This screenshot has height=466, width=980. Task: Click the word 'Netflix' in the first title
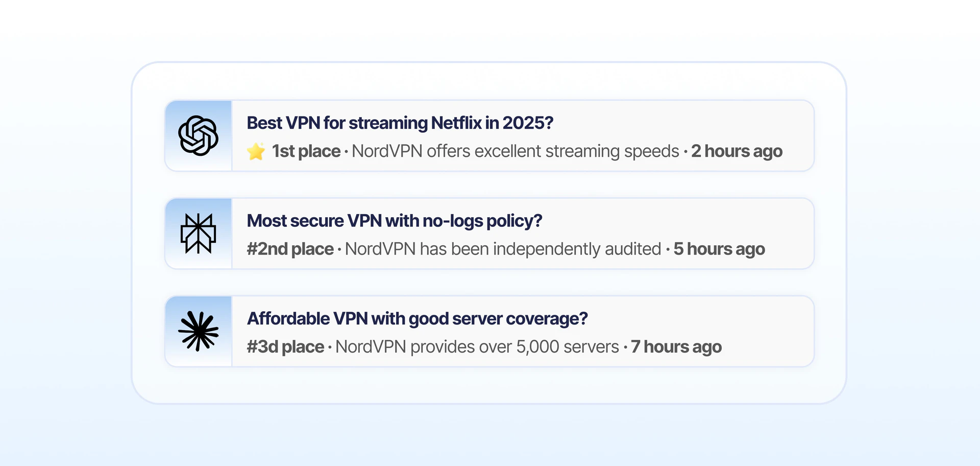(x=456, y=123)
